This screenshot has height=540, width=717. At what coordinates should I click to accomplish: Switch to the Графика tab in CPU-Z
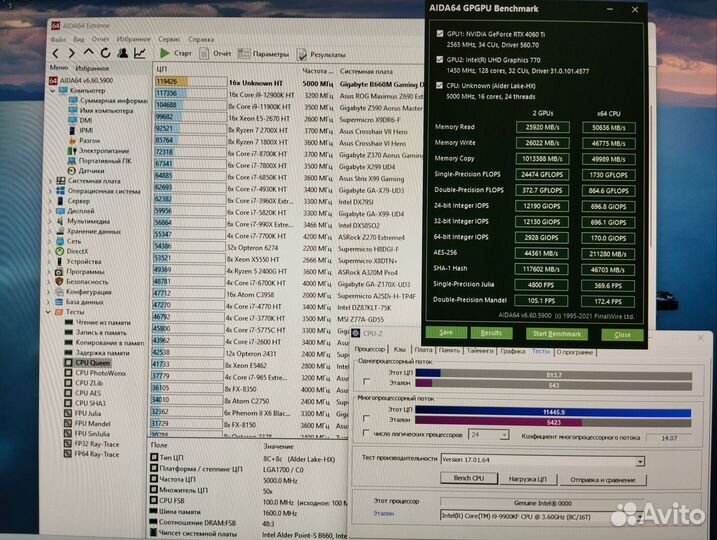coord(512,351)
